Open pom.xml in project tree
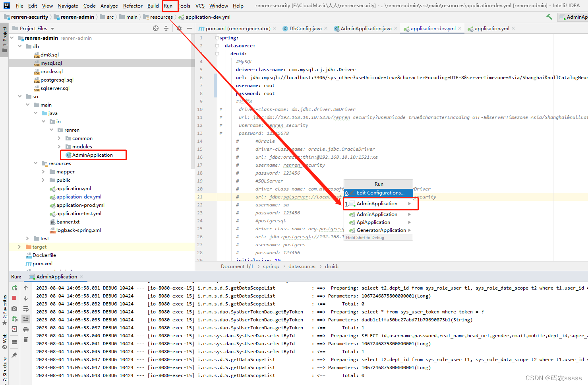588x385 pixels. click(x=42, y=263)
